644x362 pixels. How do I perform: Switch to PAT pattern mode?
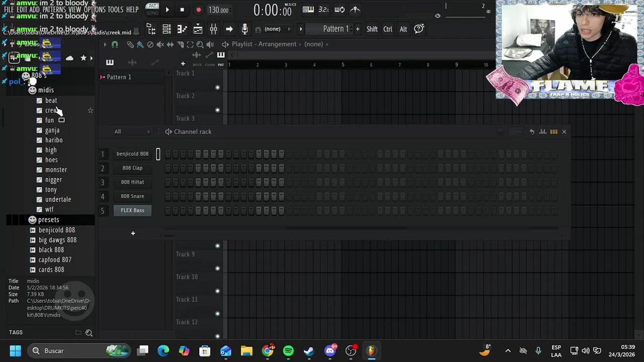(152, 6)
